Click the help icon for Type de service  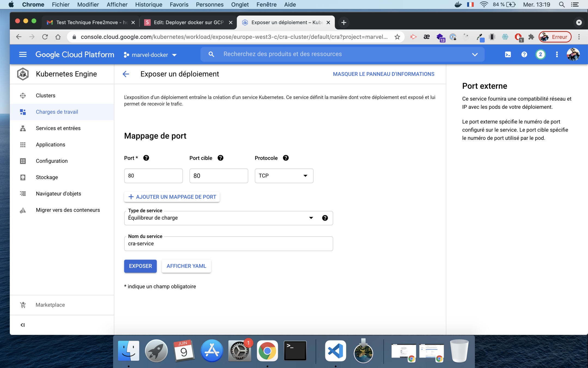pos(325,218)
